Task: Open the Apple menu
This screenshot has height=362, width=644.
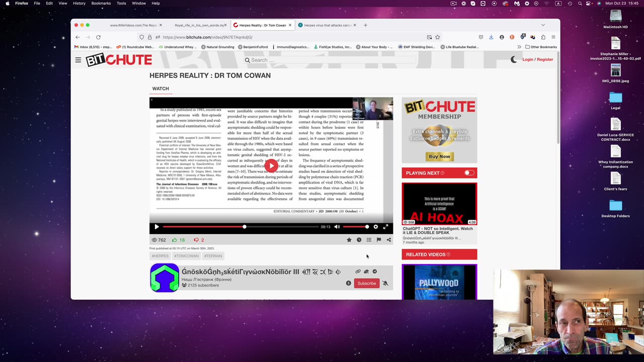Action: pos(7,4)
